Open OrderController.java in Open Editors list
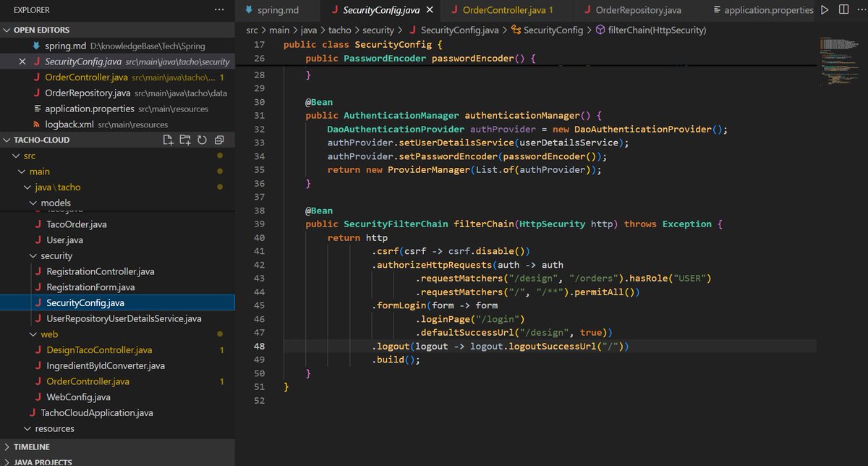 (x=117, y=77)
